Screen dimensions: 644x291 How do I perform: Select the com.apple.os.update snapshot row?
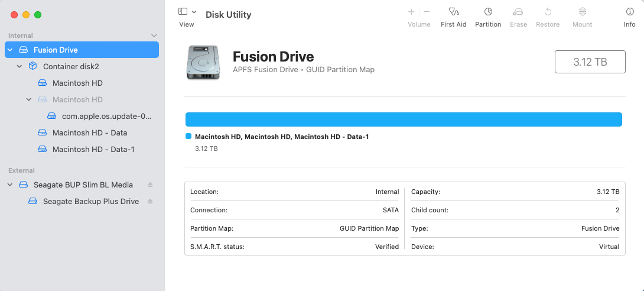pos(82,117)
